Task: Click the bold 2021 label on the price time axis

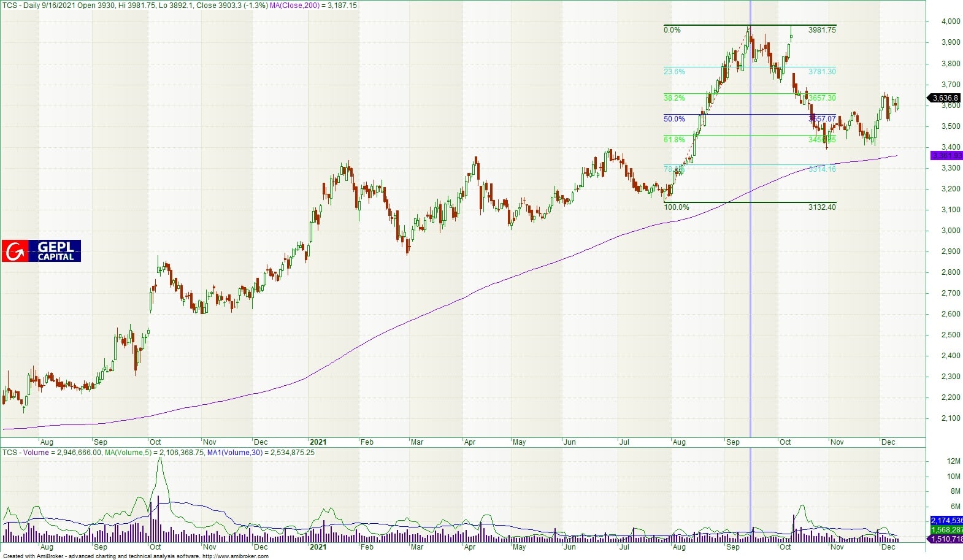Action: [318, 442]
